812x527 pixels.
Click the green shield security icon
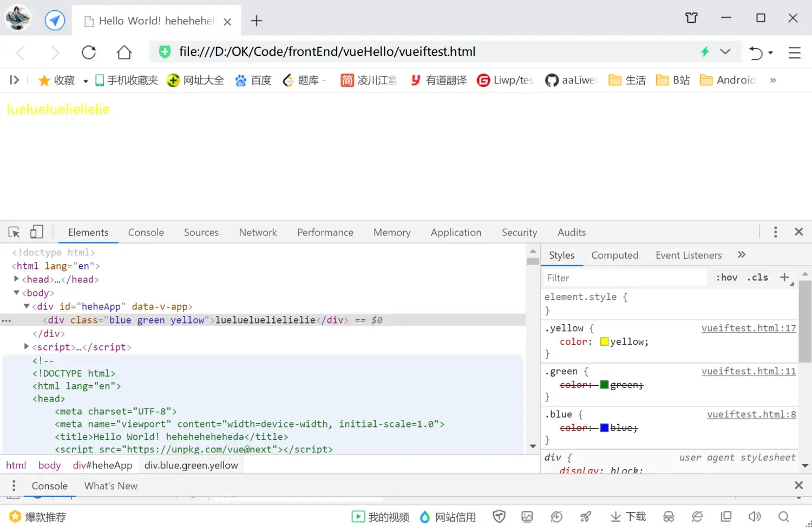(x=165, y=51)
